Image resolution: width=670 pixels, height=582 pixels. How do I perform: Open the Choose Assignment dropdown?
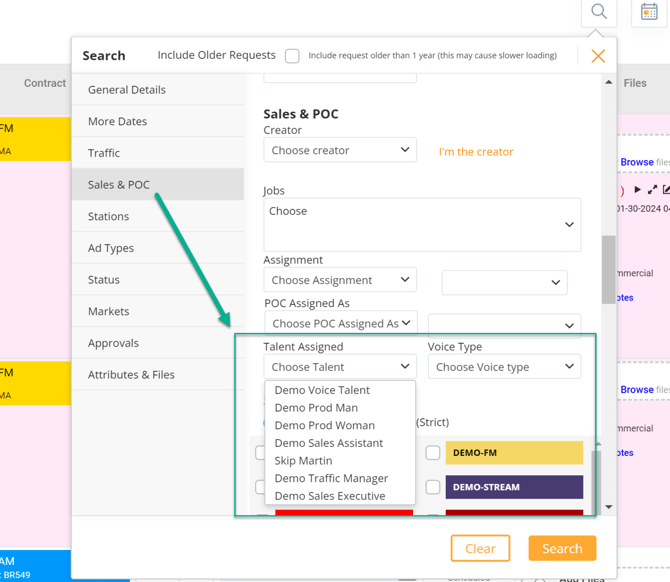coord(340,280)
